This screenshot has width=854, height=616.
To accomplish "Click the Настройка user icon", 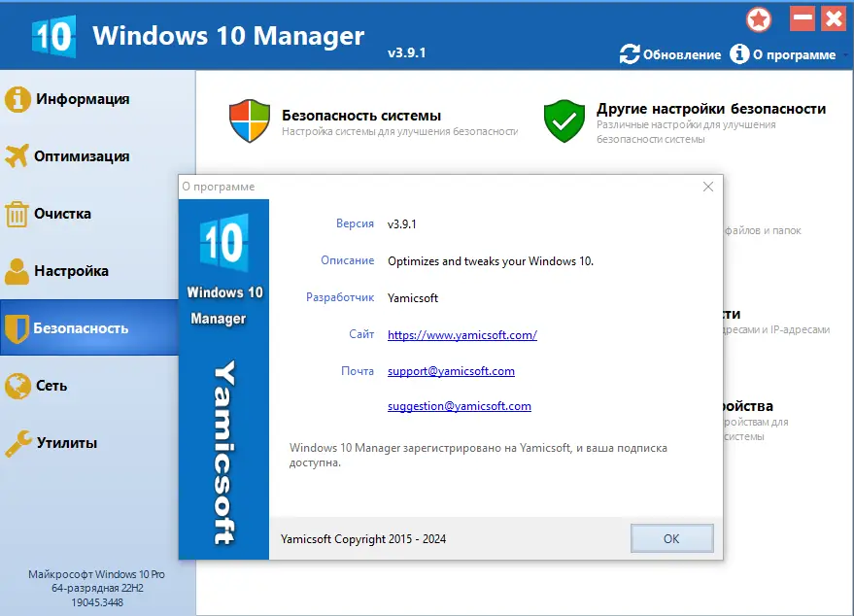I will point(17,271).
